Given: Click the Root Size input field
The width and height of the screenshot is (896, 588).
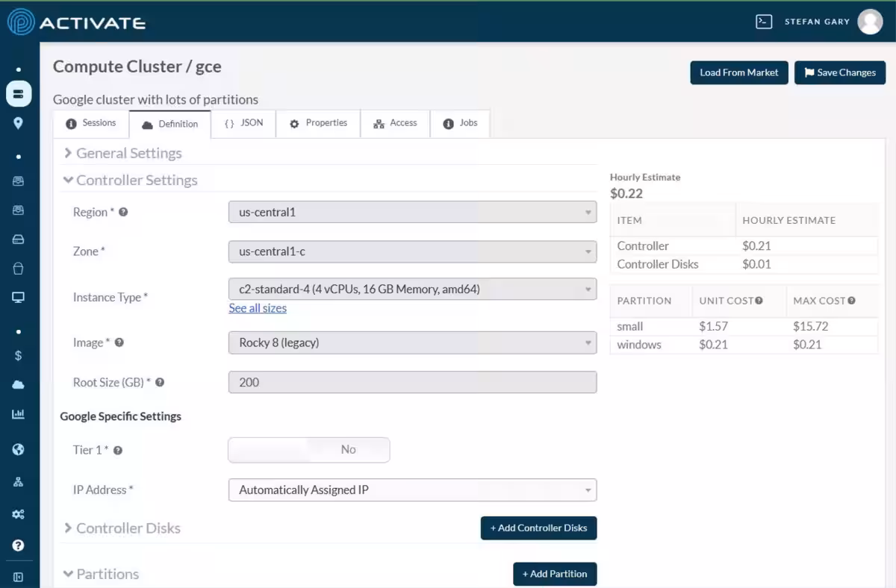Looking at the screenshot, I should click(x=412, y=382).
